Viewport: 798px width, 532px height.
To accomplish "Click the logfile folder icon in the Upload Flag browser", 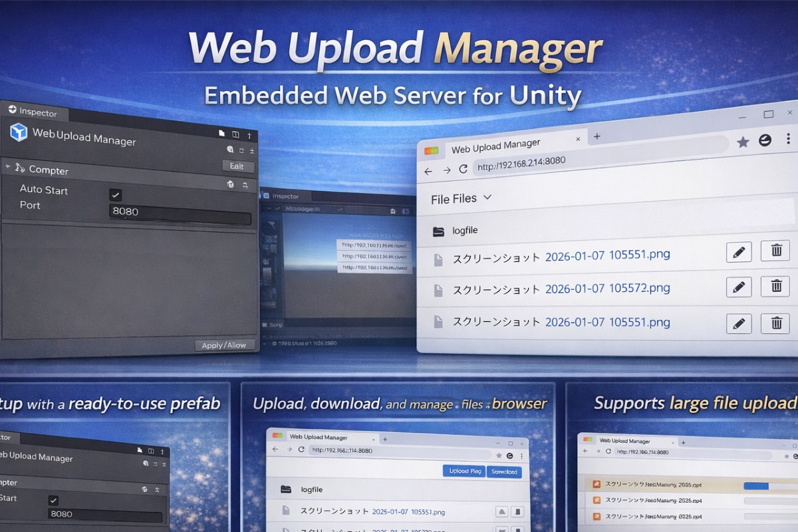I will pyautogui.click(x=286, y=489).
